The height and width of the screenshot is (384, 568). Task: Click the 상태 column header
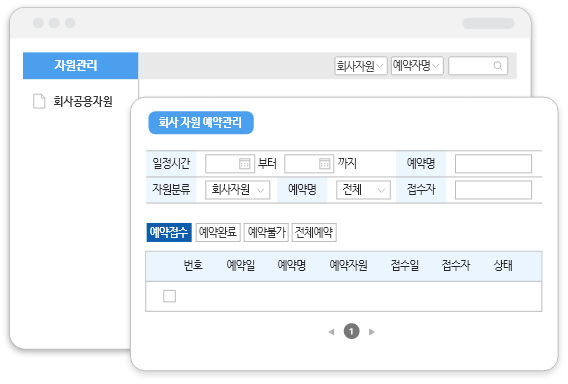503,266
